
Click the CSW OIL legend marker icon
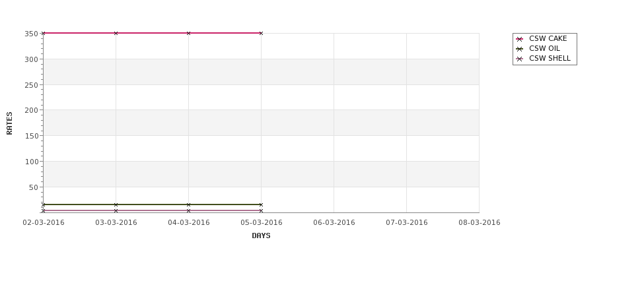(519, 49)
